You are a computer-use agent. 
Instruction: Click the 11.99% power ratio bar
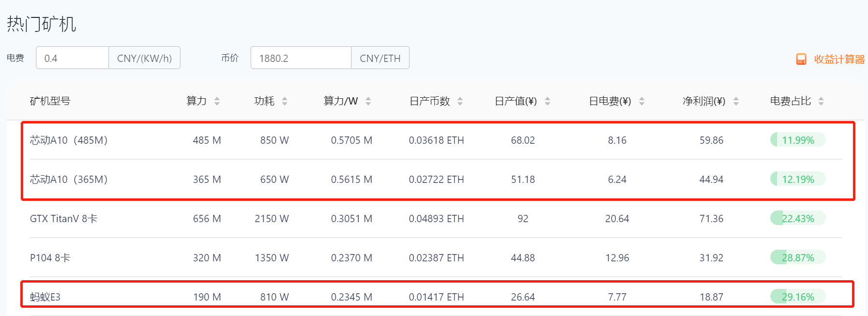[798, 140]
